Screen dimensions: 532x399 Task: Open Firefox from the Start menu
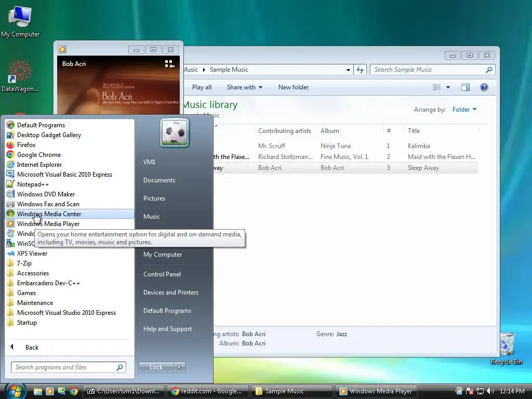[x=70, y=145]
